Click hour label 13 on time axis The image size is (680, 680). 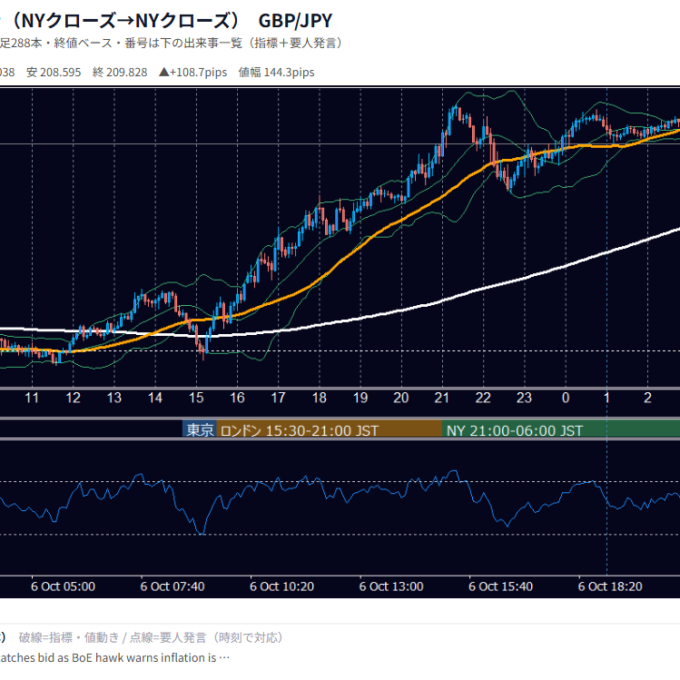click(114, 398)
